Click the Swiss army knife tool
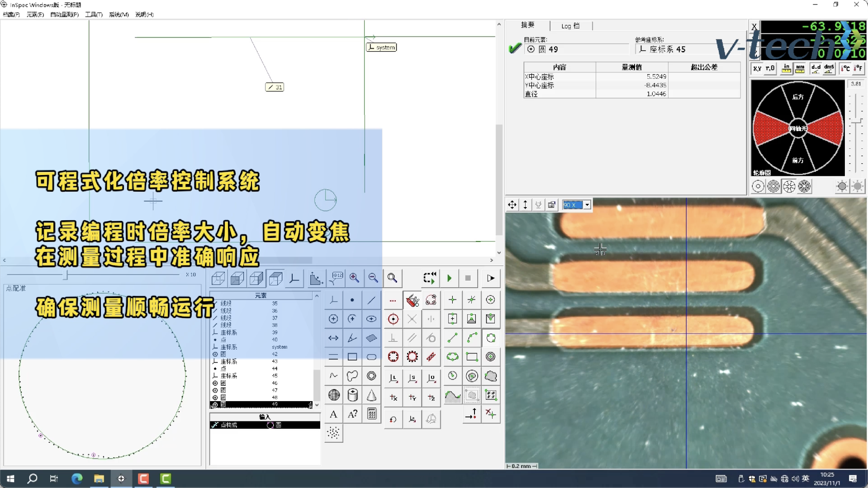This screenshot has height=488, width=868. point(412,300)
